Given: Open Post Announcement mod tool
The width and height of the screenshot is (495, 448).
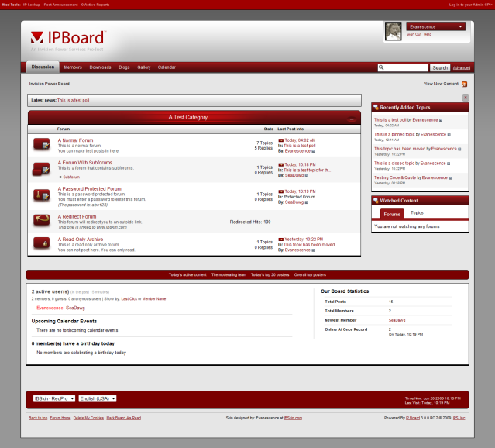Looking at the screenshot, I should coord(60,5).
